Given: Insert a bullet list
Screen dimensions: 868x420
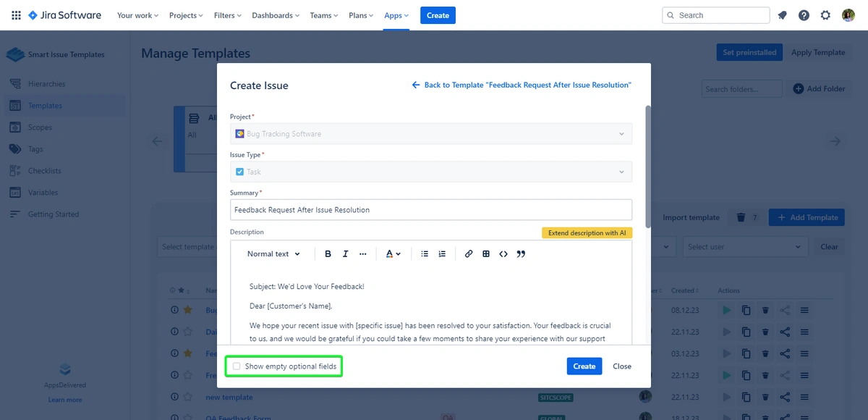Looking at the screenshot, I should click(x=425, y=254).
